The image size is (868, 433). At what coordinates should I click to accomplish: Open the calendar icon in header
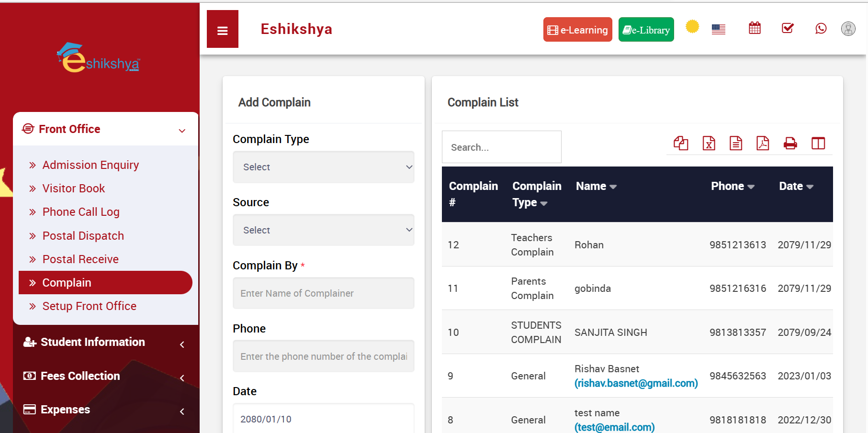point(755,28)
